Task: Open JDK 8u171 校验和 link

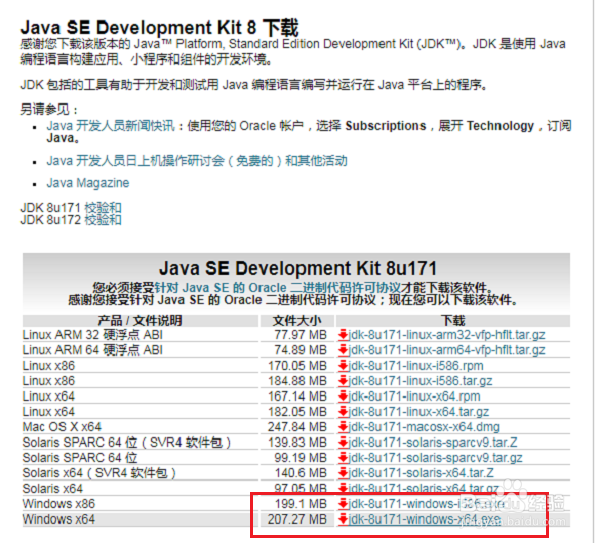Action: pos(103,208)
